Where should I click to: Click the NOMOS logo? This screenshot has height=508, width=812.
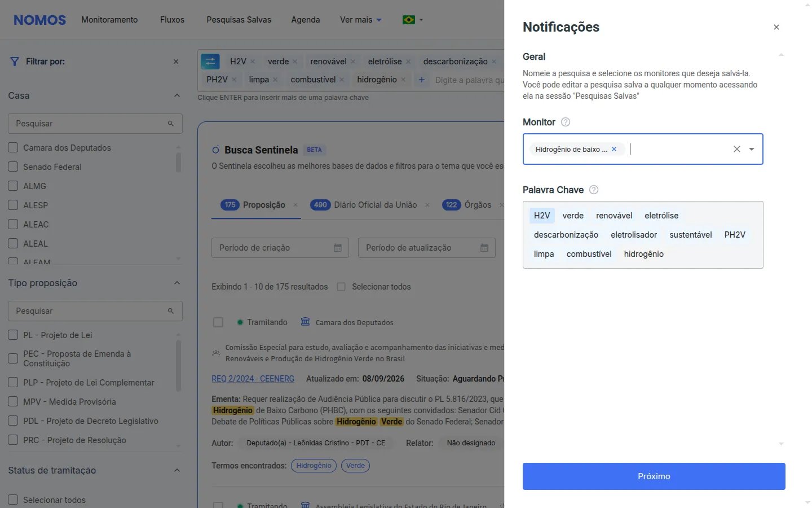point(39,20)
